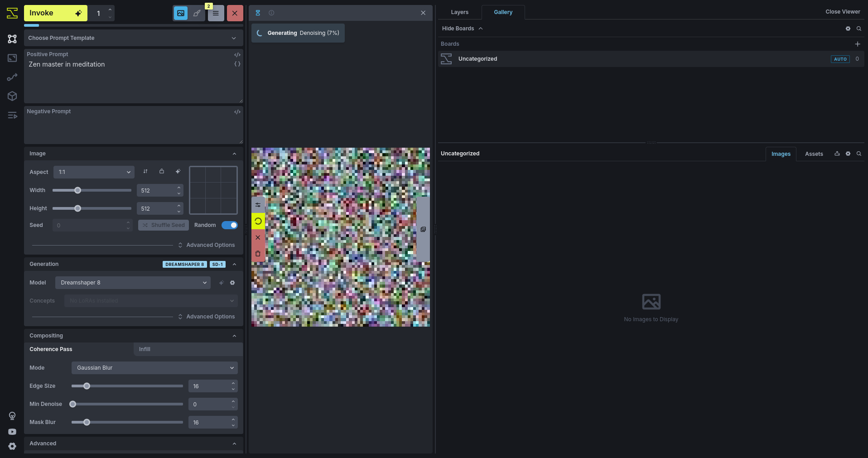The height and width of the screenshot is (458, 868).
Task: Open the Models tab cube icon
Action: tap(12, 96)
